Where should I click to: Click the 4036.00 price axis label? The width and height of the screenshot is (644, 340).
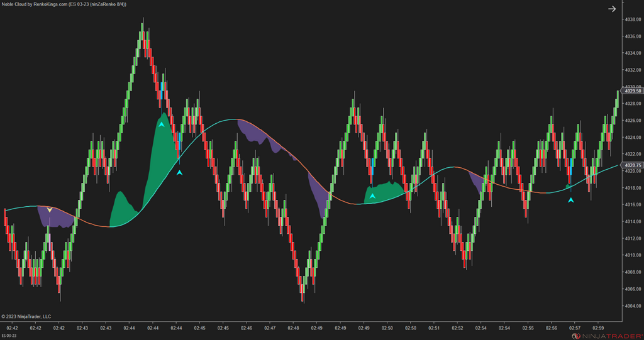633,36
